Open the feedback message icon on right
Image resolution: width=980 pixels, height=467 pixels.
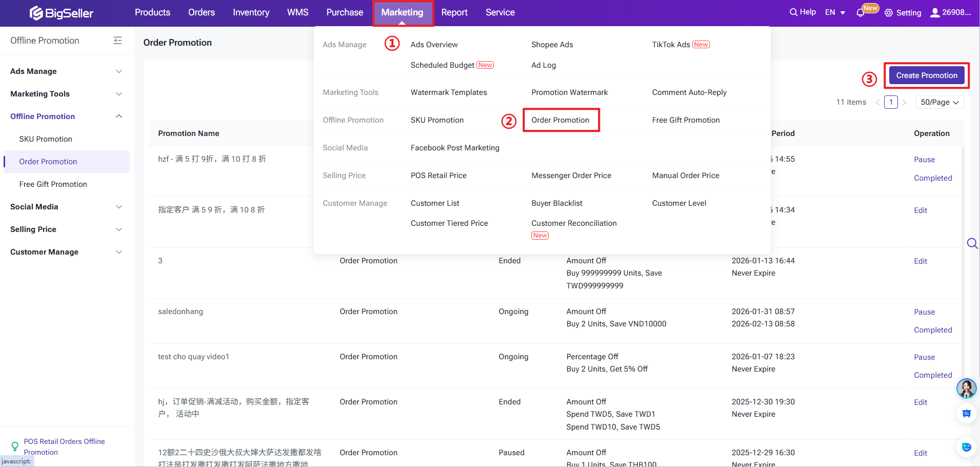pos(966,414)
